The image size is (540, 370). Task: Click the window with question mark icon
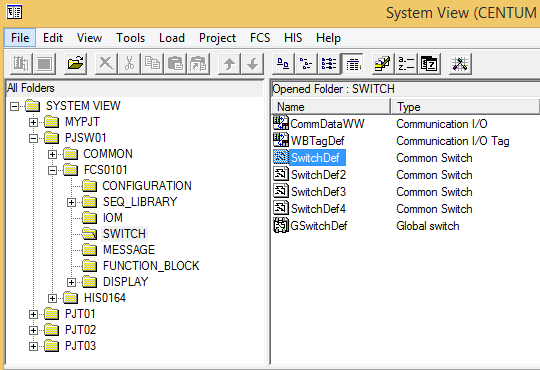tap(429, 64)
